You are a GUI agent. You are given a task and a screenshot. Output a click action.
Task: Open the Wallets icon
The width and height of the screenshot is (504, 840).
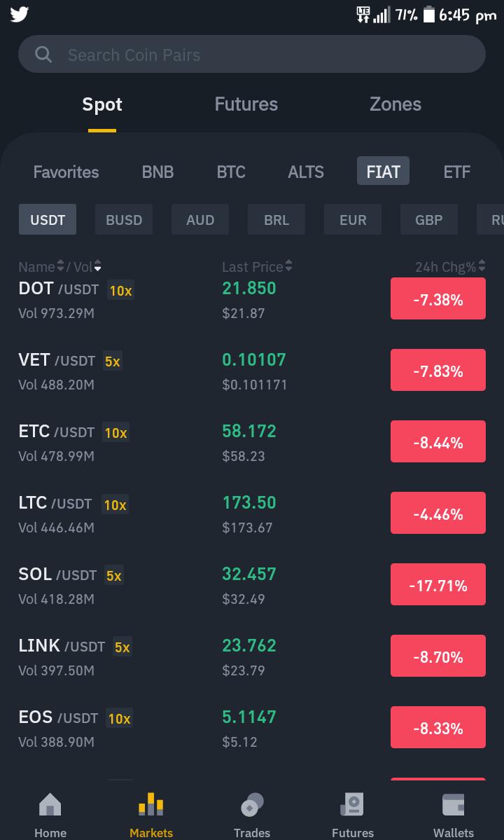pos(453,804)
